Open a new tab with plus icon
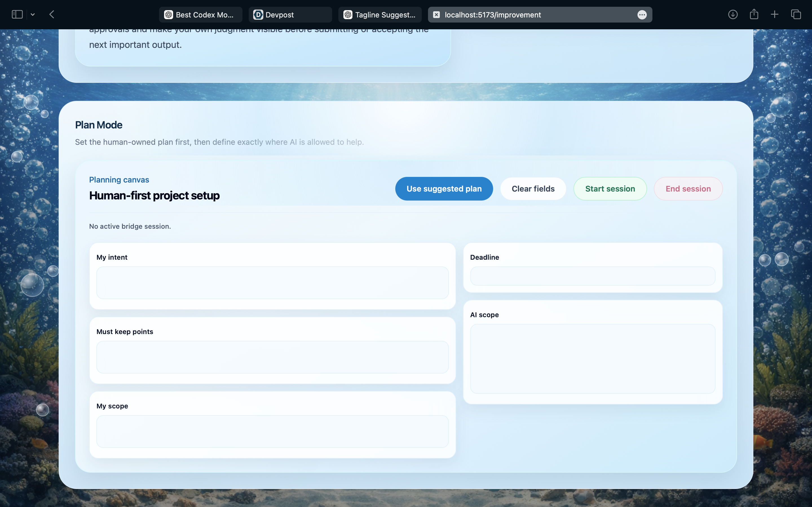 pos(775,14)
